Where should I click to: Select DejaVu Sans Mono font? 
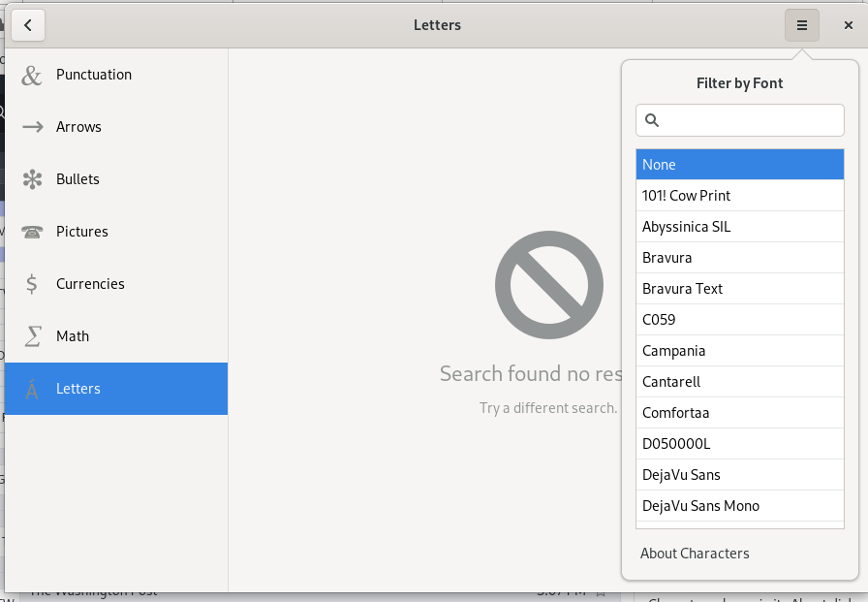(x=739, y=506)
